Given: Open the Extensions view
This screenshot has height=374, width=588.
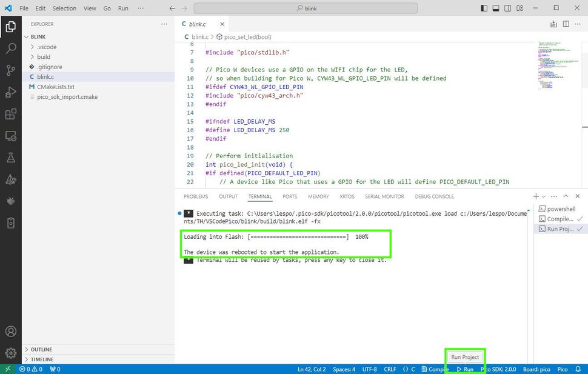Looking at the screenshot, I should tap(11, 114).
